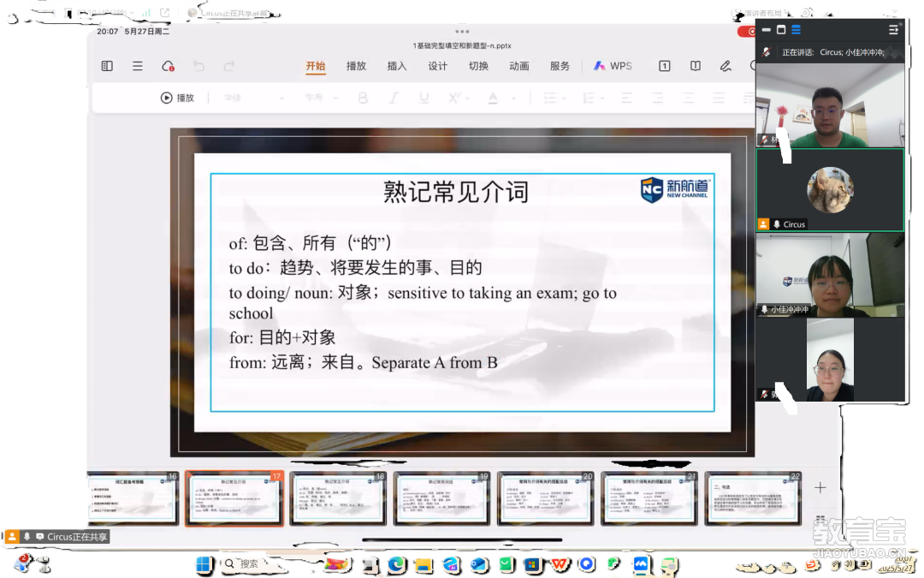Select slide 16 thumbnail
The image size is (924, 578).
(133, 498)
